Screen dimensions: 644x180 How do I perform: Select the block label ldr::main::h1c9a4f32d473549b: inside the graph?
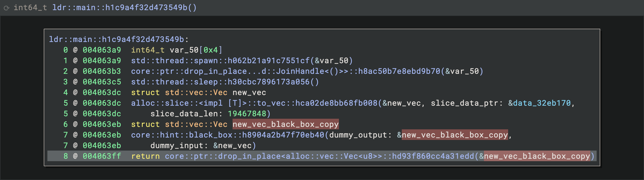coord(119,39)
